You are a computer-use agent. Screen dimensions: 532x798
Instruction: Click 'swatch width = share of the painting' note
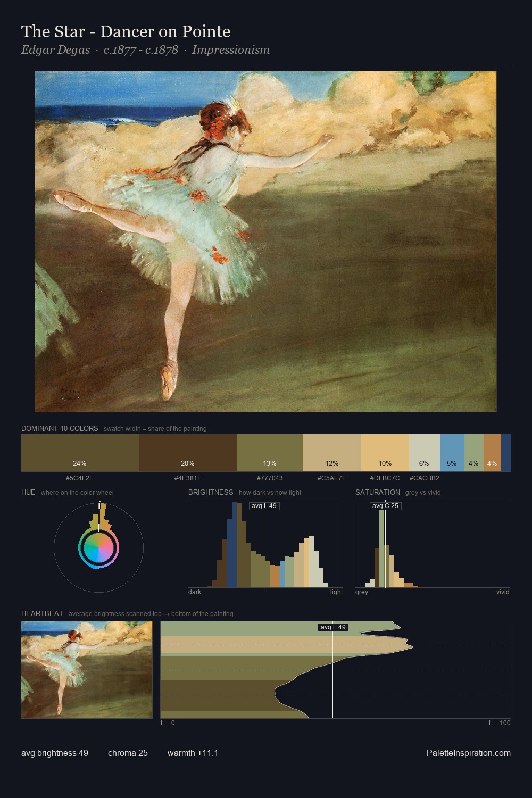coord(155,429)
